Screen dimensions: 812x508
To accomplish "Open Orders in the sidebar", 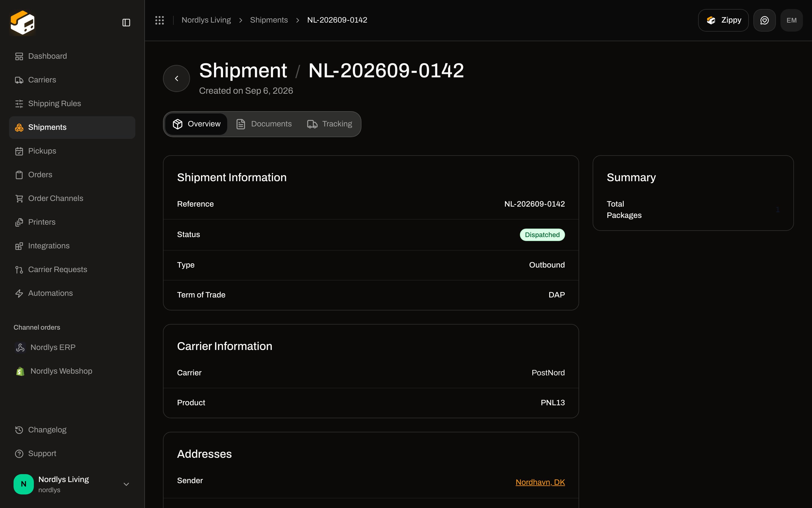I will click(72, 175).
